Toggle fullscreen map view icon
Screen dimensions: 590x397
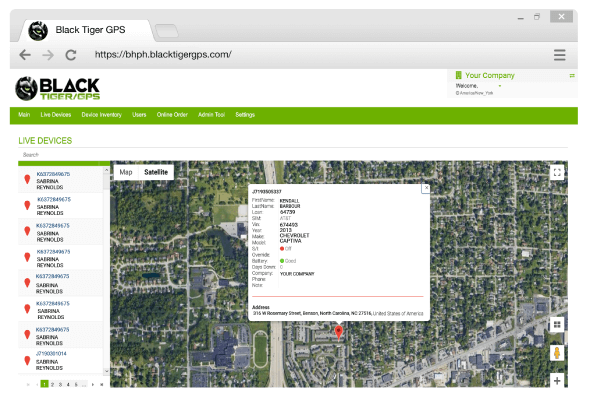point(557,173)
